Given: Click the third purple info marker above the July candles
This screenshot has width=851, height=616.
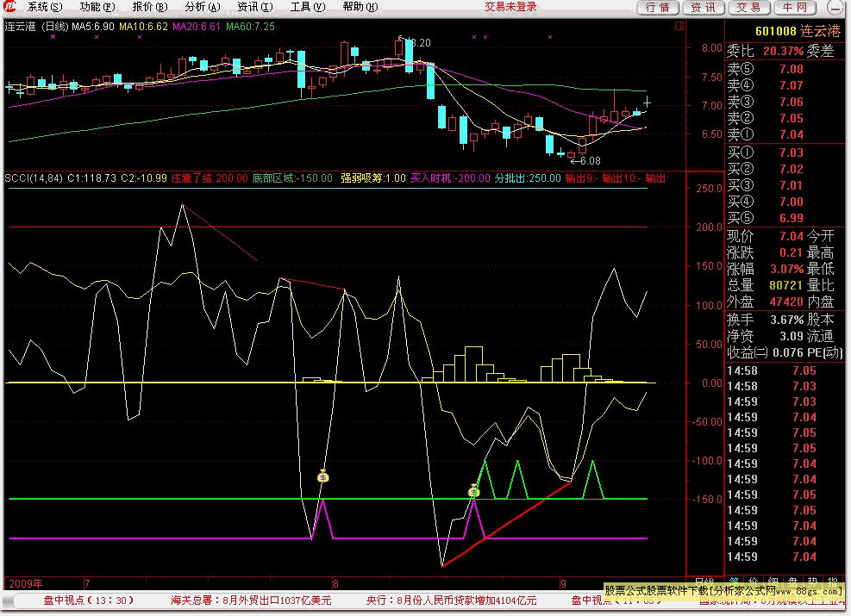Looking at the screenshot, I should pos(140,37).
